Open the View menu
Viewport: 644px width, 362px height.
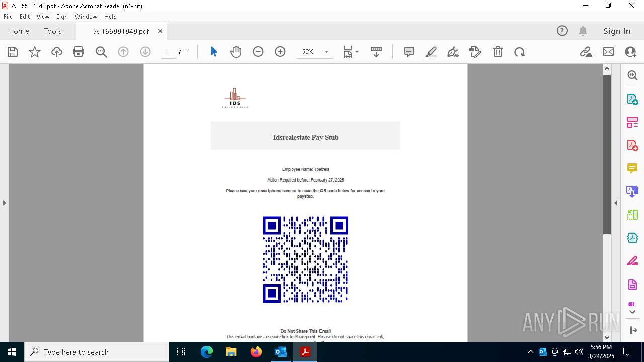click(x=43, y=17)
